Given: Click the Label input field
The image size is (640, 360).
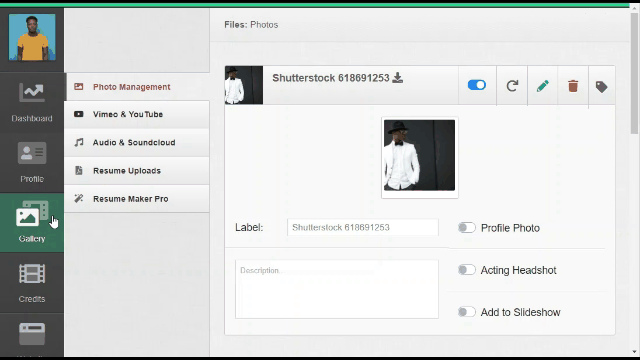Looking at the screenshot, I should click(x=363, y=227).
